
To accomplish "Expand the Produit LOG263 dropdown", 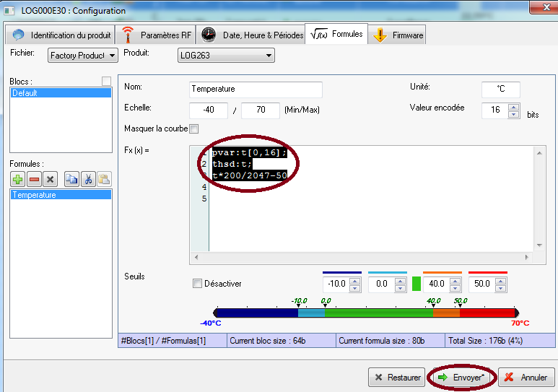I will [x=226, y=55].
